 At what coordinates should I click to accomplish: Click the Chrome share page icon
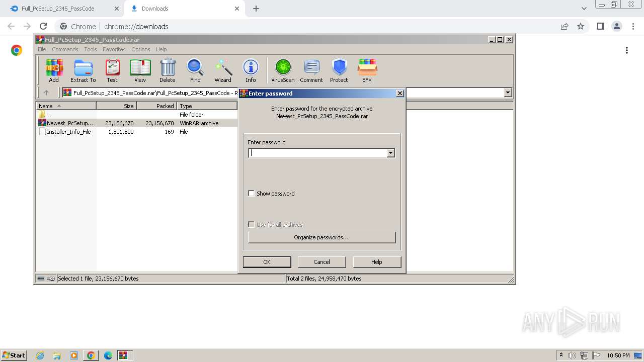tap(565, 26)
